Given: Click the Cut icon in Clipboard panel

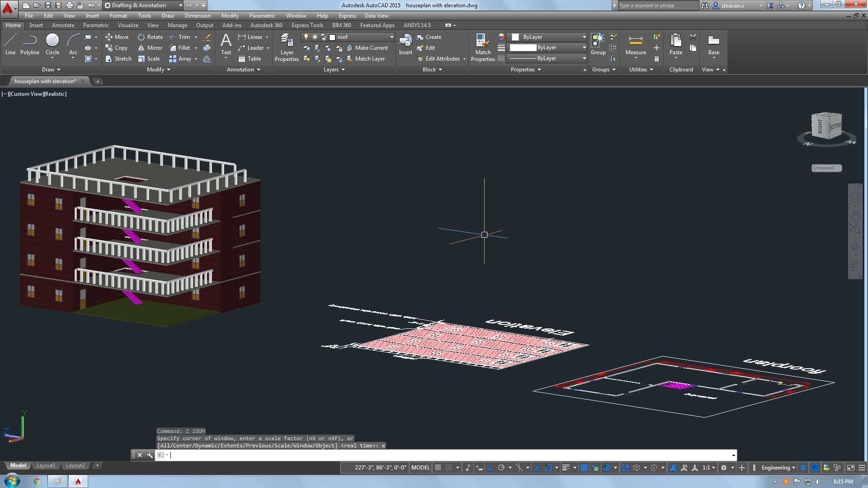Looking at the screenshot, I should point(693,37).
